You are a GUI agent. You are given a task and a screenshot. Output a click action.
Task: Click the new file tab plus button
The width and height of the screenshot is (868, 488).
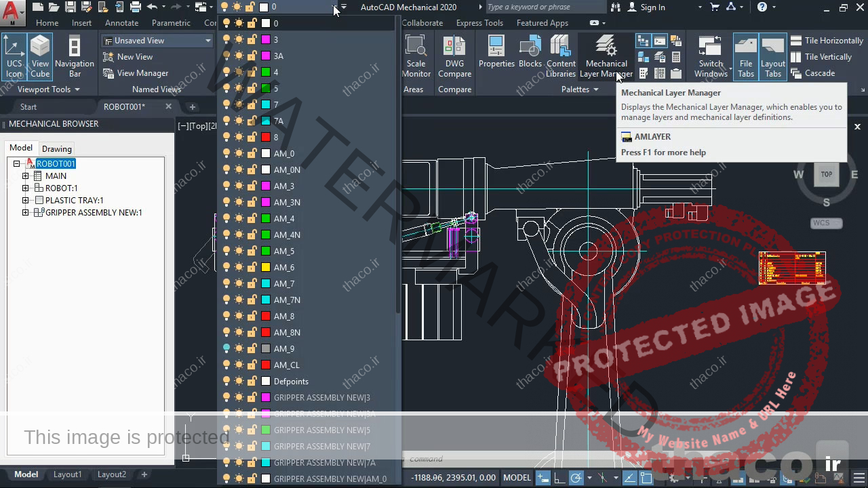[x=192, y=107]
